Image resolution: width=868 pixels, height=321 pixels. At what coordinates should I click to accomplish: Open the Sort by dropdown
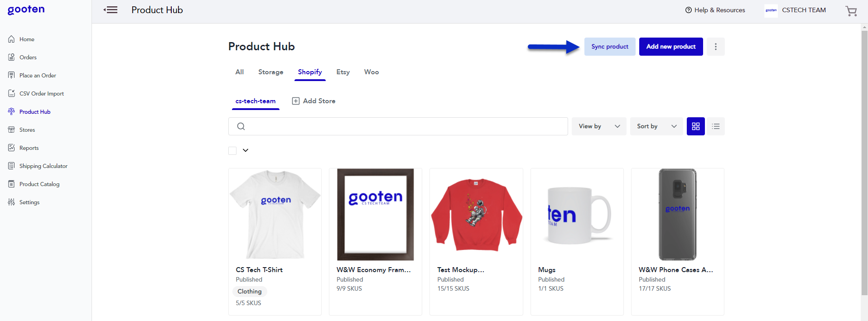(x=656, y=126)
